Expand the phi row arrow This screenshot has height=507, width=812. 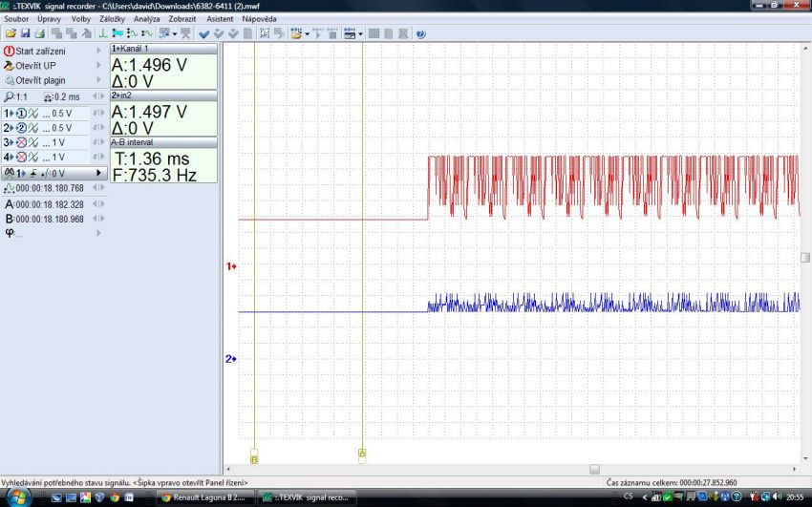98,233
